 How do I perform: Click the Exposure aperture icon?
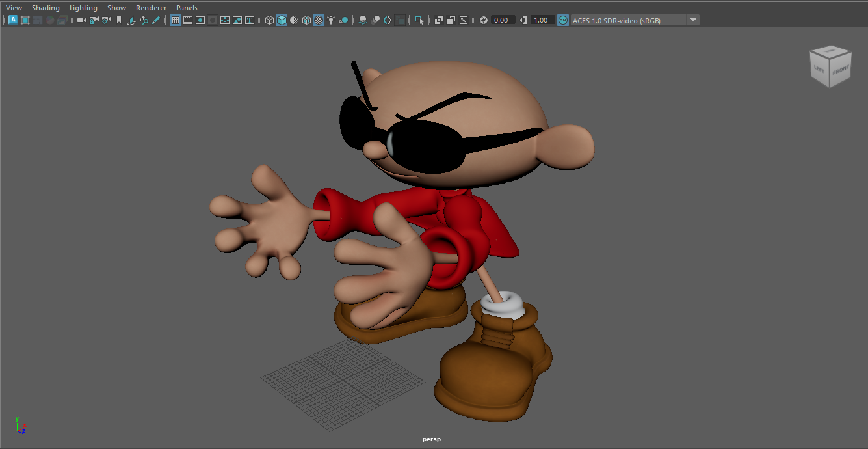pyautogui.click(x=484, y=20)
